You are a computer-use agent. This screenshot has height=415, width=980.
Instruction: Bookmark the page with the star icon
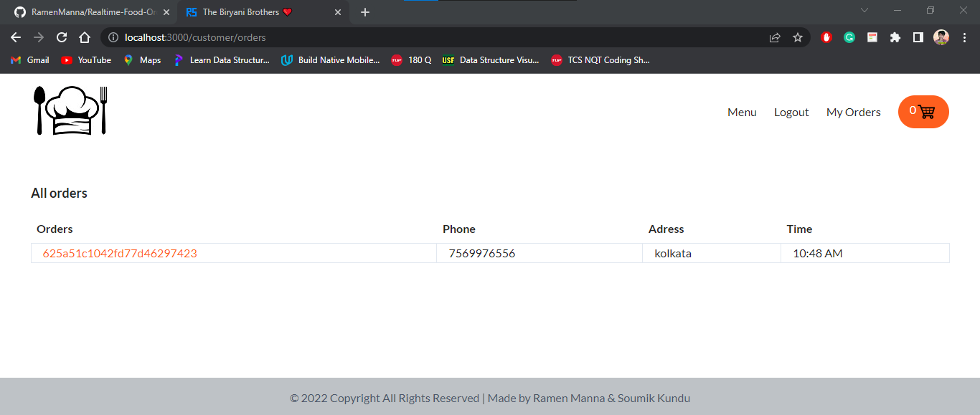798,37
